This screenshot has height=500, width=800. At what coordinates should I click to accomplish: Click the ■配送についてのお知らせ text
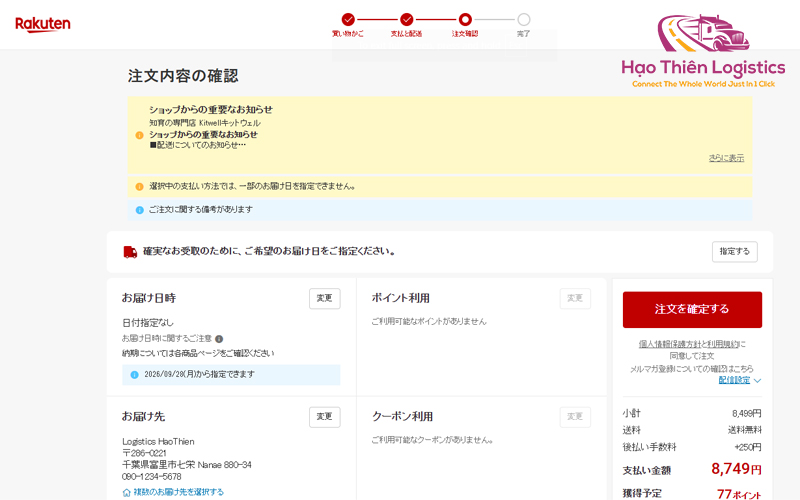tap(198, 145)
